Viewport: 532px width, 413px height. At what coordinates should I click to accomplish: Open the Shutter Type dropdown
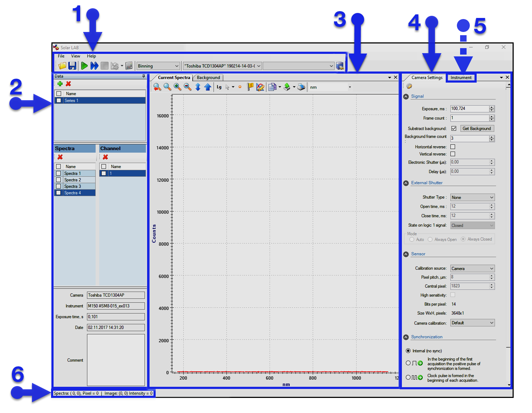click(472, 198)
